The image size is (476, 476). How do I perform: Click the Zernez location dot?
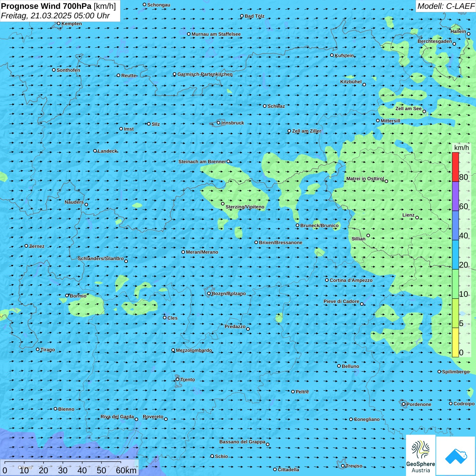26,246
